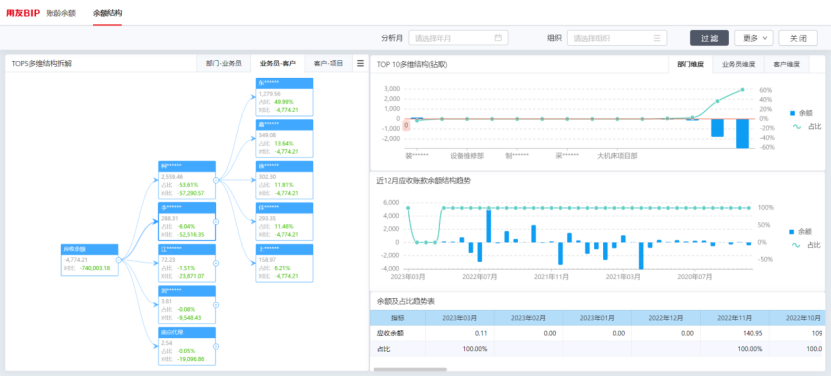Click the 2022年11月 column header
Image resolution: width=831 pixels, height=376 pixels.
(x=735, y=318)
